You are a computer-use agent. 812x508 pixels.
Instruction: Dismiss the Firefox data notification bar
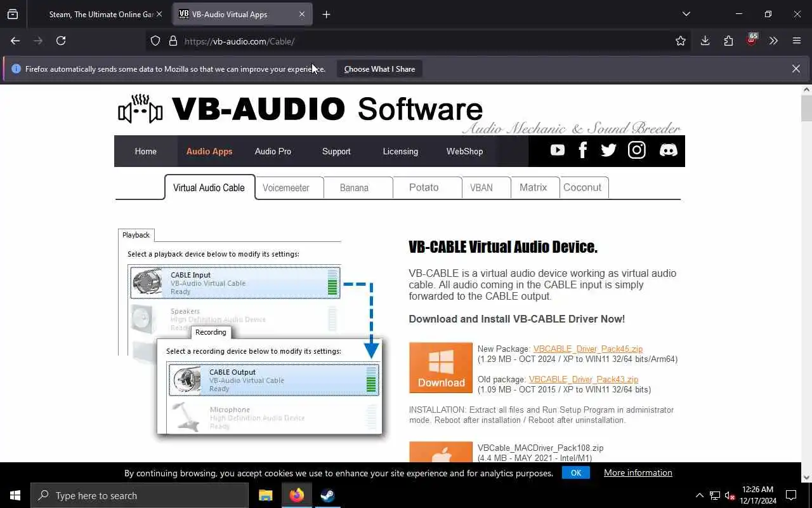tap(796, 69)
